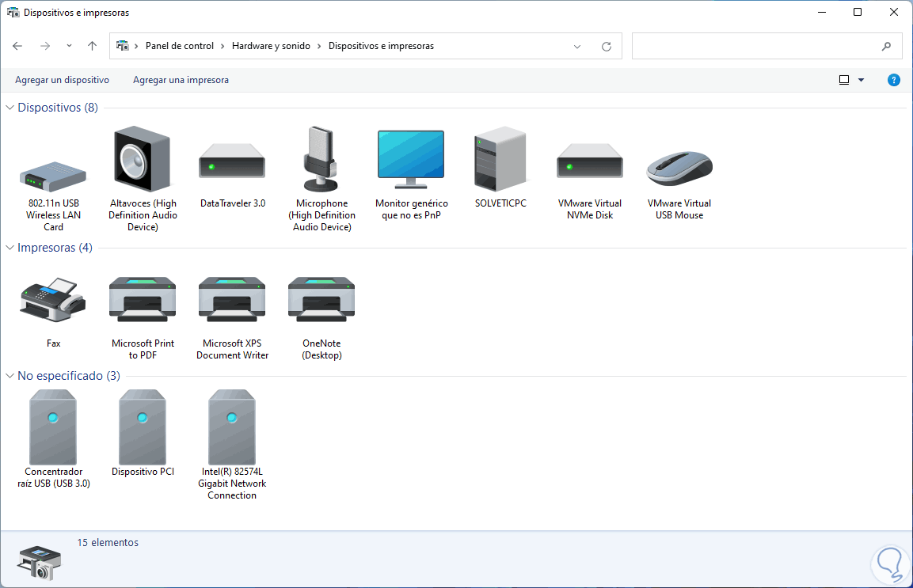Navigate to Hardware y sonido breadcrumb
This screenshot has height=588, width=913.
(x=271, y=46)
